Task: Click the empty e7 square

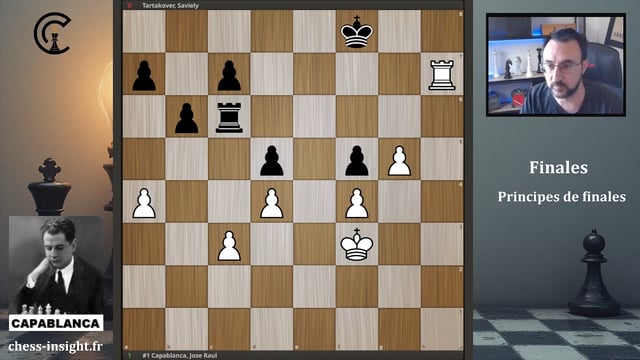Action: tap(314, 75)
